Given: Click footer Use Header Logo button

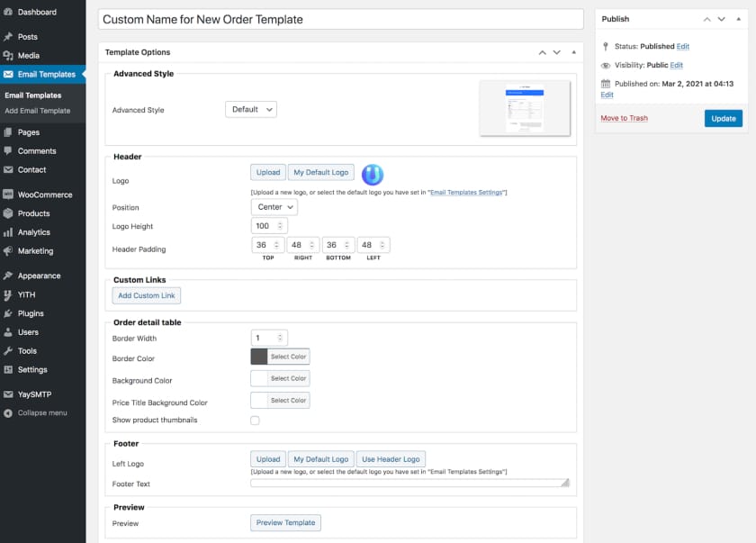Looking at the screenshot, I should [x=391, y=459].
